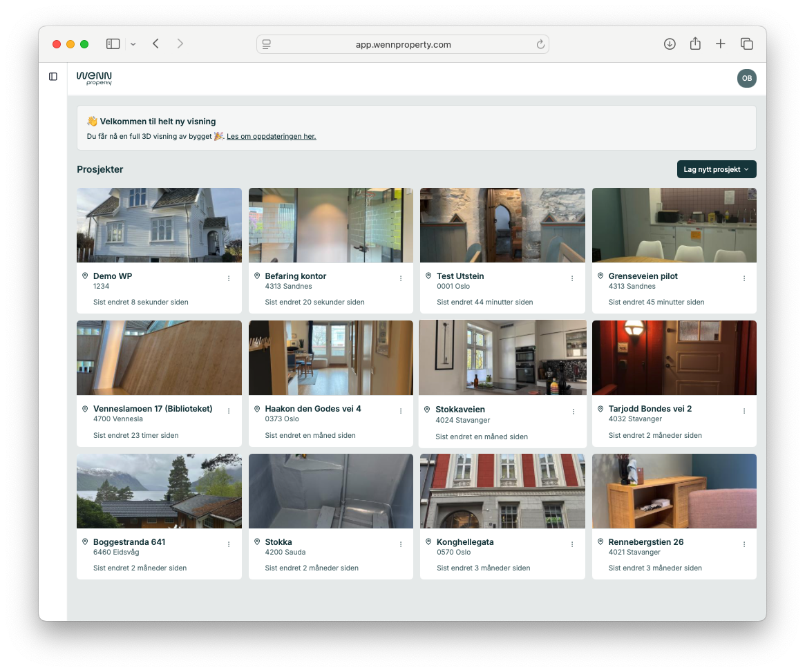
Task: Select the 'Rennebergstien 26' project title
Action: coord(646,541)
